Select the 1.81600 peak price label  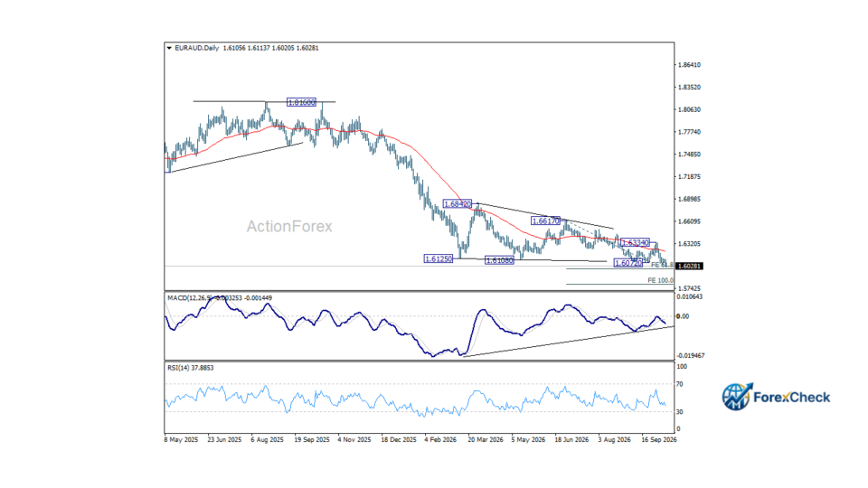point(301,102)
